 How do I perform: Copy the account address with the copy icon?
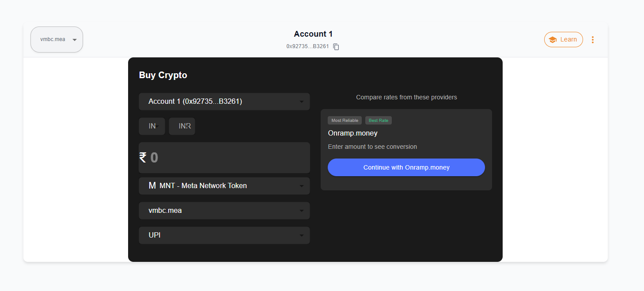(x=336, y=46)
